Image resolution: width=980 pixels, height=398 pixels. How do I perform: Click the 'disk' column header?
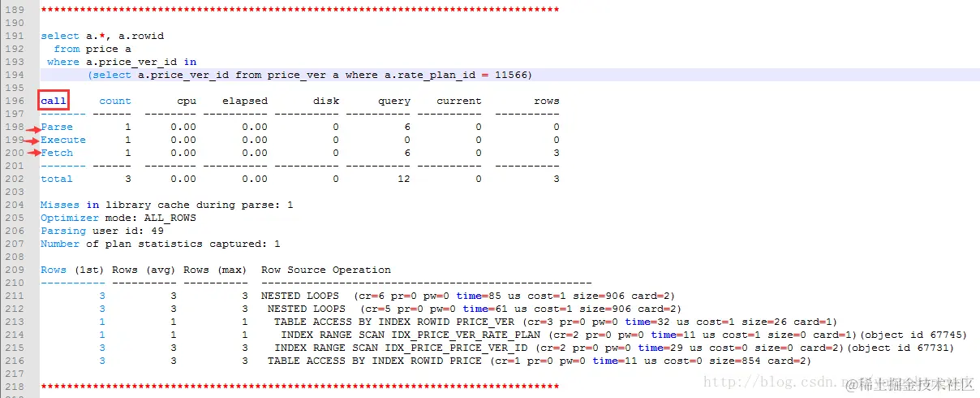coord(326,101)
